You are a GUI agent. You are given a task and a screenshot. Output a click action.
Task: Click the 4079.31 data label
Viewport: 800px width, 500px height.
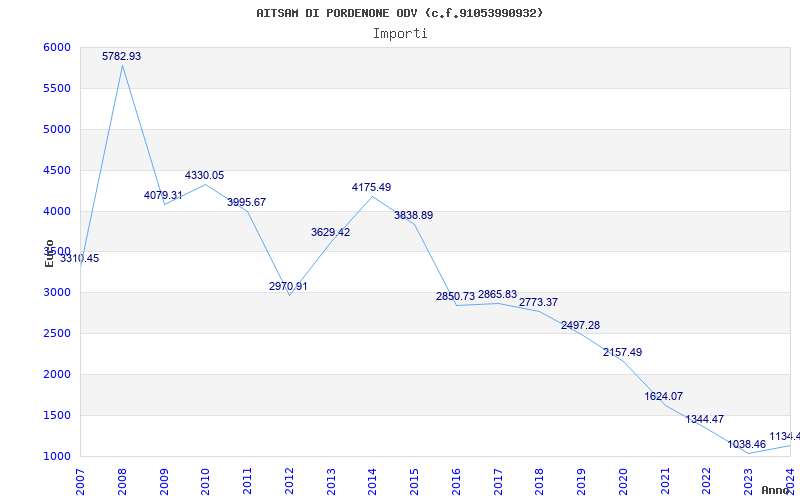[x=163, y=196]
